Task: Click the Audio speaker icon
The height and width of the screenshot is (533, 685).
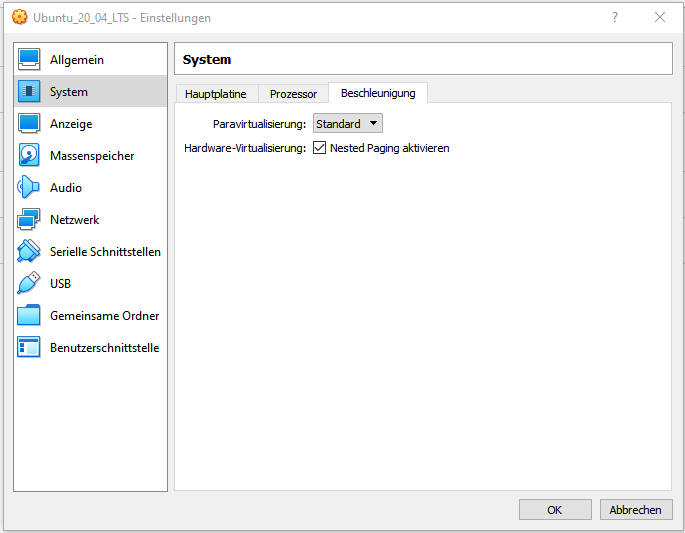Action: pyautogui.click(x=29, y=187)
